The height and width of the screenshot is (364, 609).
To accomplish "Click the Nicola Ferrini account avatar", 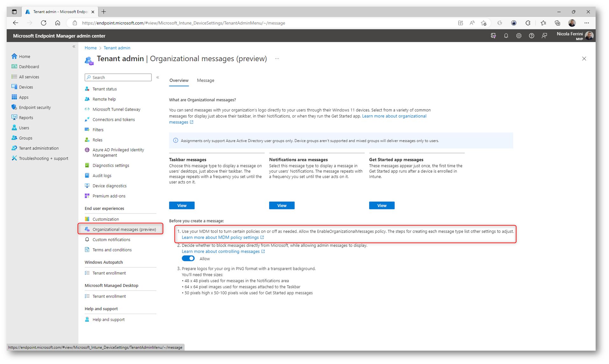I will point(589,36).
